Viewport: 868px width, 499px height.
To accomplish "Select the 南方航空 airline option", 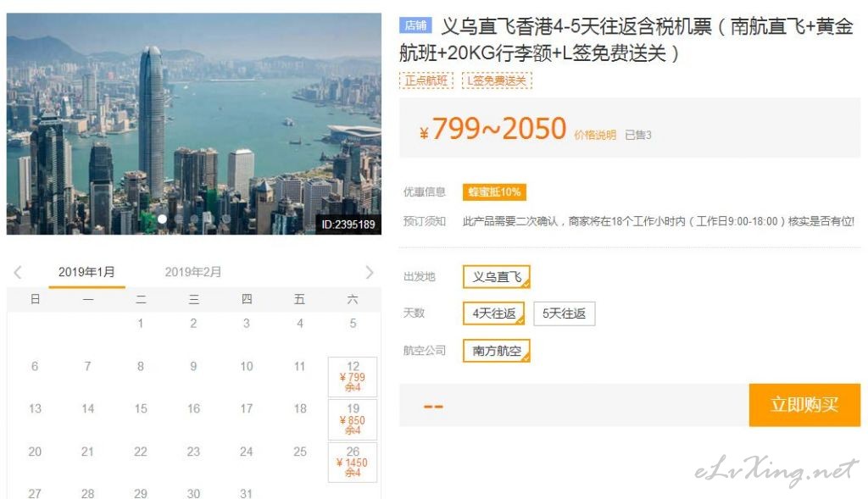I will tap(497, 351).
